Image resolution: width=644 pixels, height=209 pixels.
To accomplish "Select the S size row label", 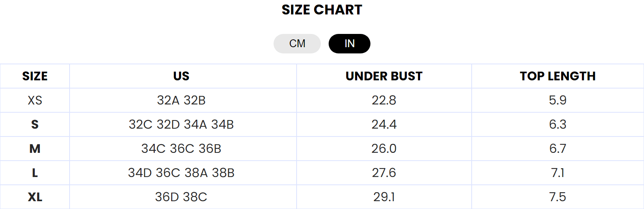I will tap(35, 124).
